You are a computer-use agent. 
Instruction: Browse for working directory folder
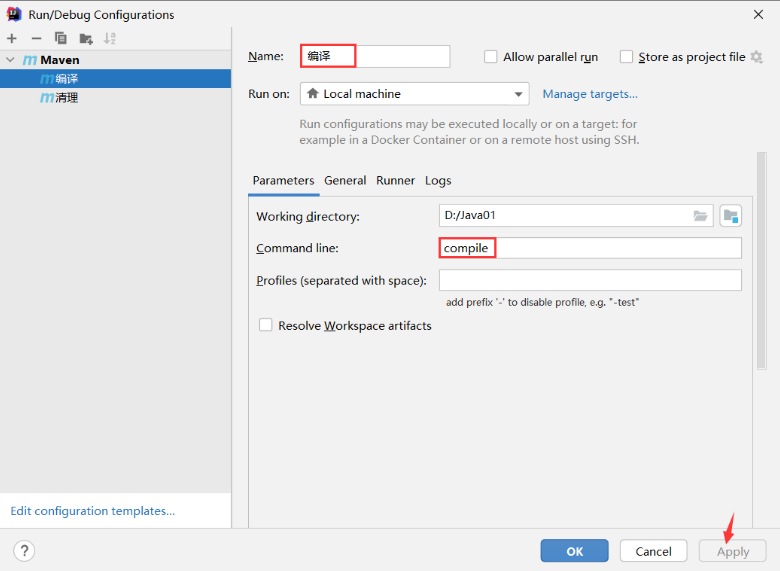[x=700, y=216]
